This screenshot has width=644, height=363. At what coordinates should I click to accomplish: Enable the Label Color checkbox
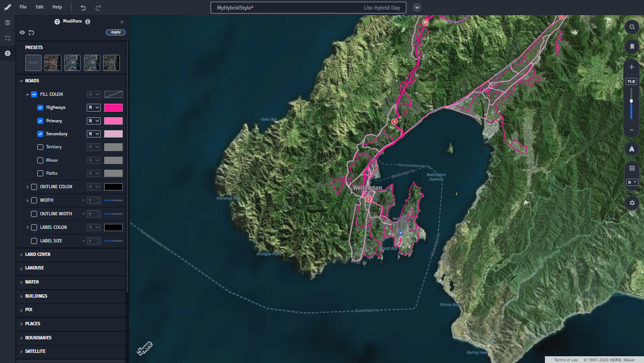[x=34, y=227]
